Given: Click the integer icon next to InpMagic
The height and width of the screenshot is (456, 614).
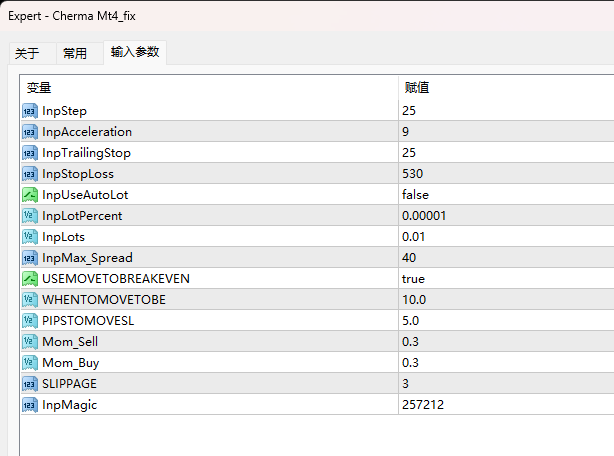Looking at the screenshot, I should 30,405.
